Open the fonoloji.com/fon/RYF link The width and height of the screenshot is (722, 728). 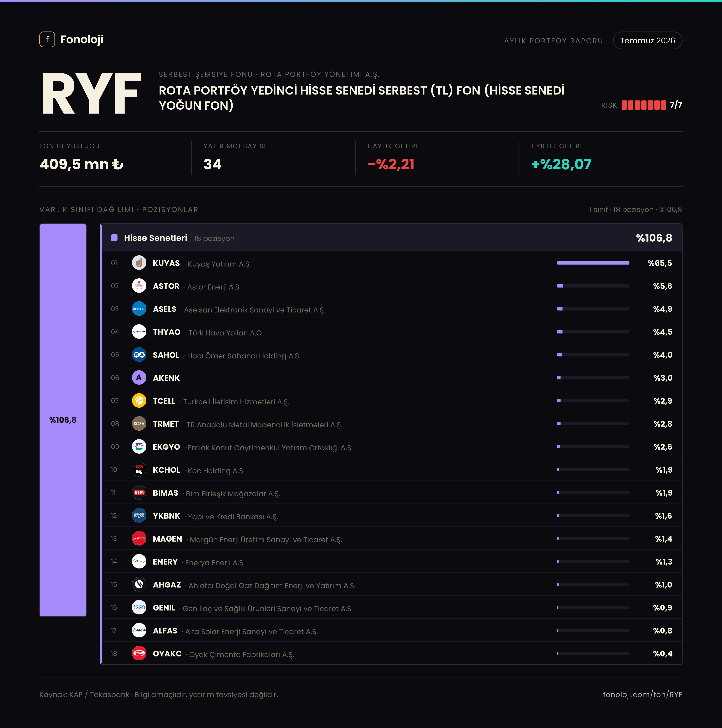click(643, 695)
